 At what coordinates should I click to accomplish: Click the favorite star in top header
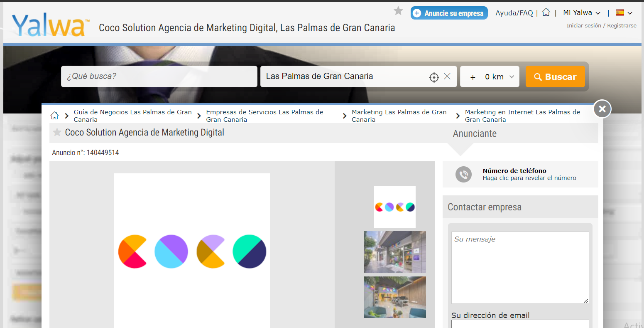tap(398, 11)
